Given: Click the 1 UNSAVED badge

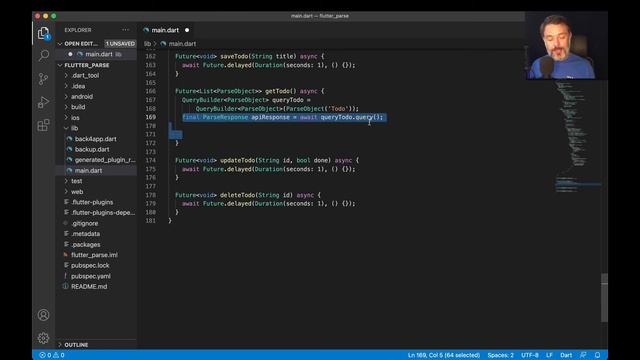Looking at the screenshot, I should (x=120, y=44).
